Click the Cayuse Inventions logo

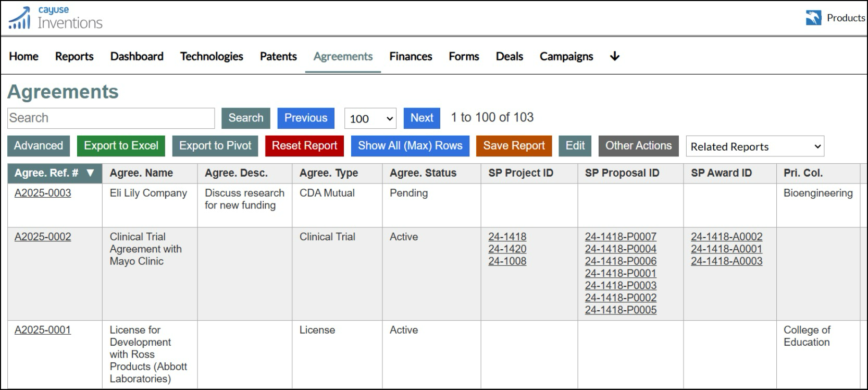click(x=56, y=18)
